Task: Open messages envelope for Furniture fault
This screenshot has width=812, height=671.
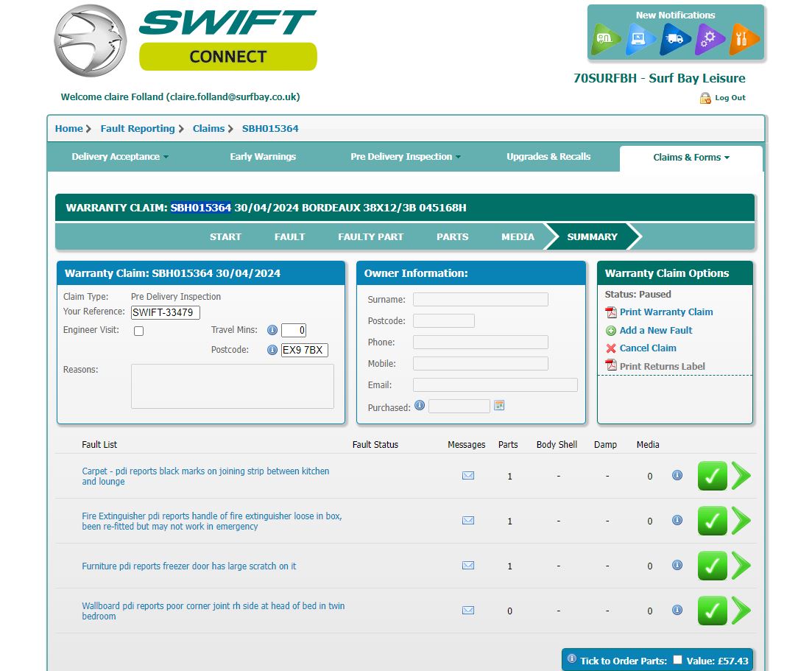Action: point(468,565)
